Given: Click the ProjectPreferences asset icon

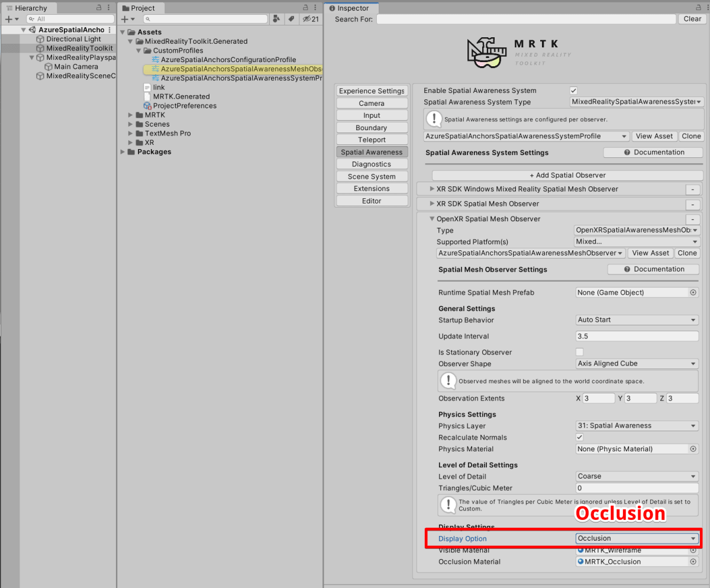Looking at the screenshot, I should point(147,106).
